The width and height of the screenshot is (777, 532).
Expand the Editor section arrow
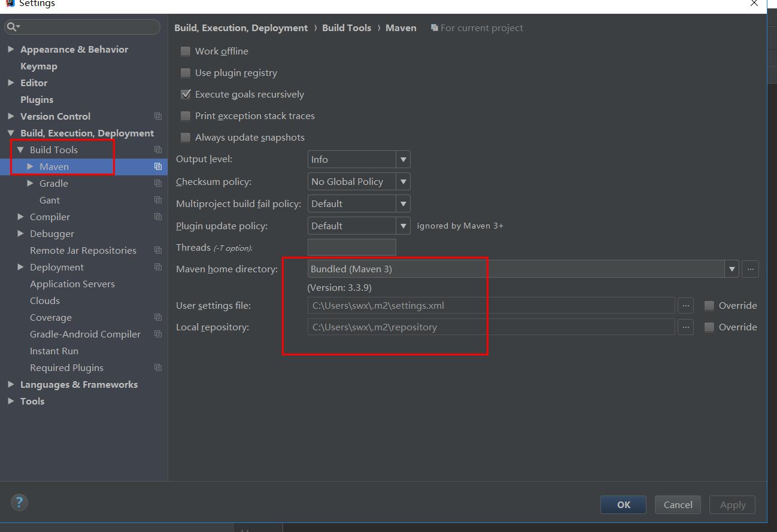(x=11, y=83)
